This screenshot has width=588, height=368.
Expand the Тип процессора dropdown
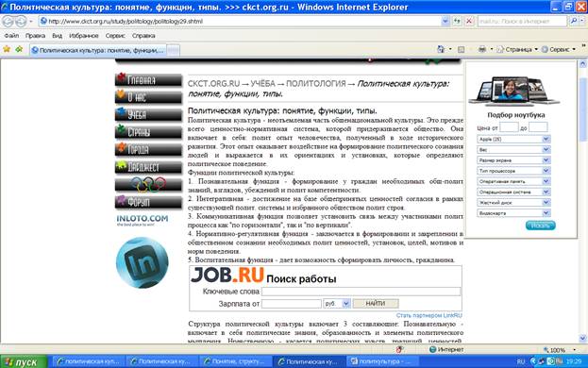click(513, 171)
